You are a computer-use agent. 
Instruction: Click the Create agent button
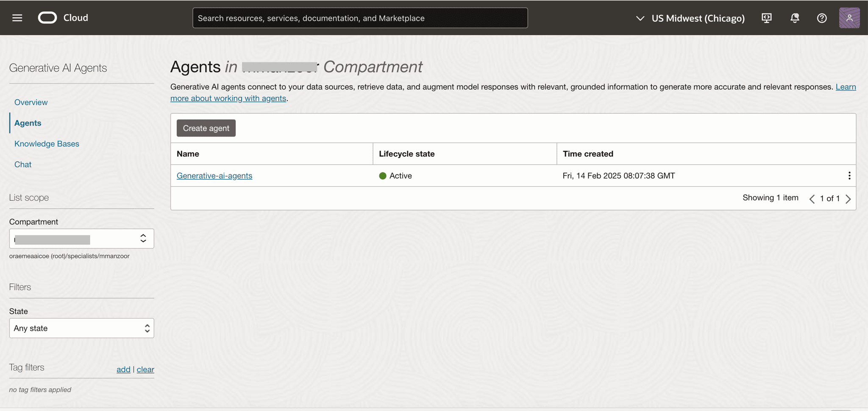pos(206,128)
